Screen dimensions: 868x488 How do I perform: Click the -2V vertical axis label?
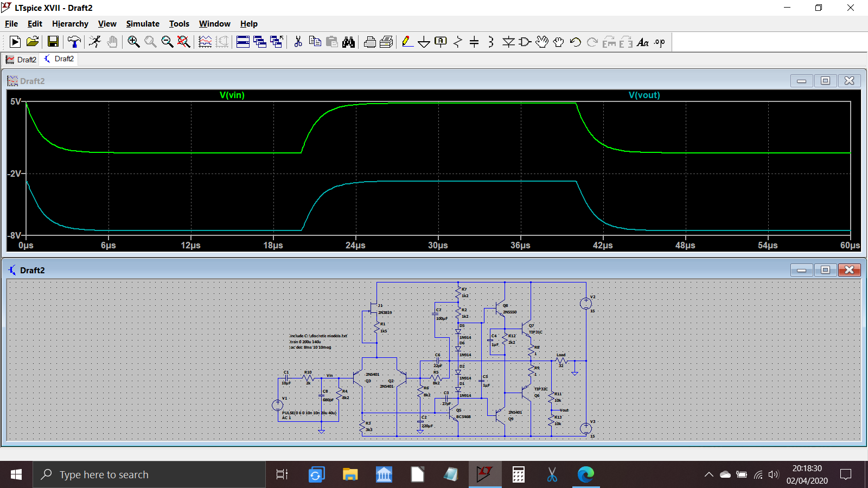[15, 174]
